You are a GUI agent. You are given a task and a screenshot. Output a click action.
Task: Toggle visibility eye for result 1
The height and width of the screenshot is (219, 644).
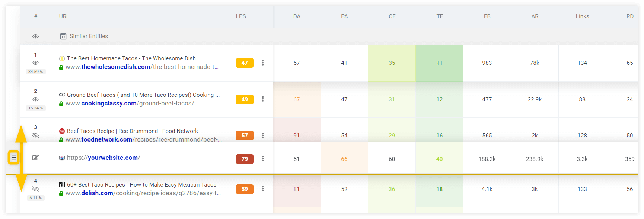pyautogui.click(x=35, y=63)
